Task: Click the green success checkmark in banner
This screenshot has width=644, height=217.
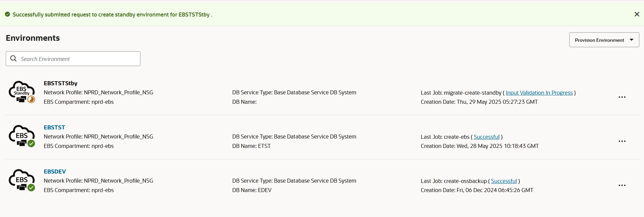Action: point(7,14)
